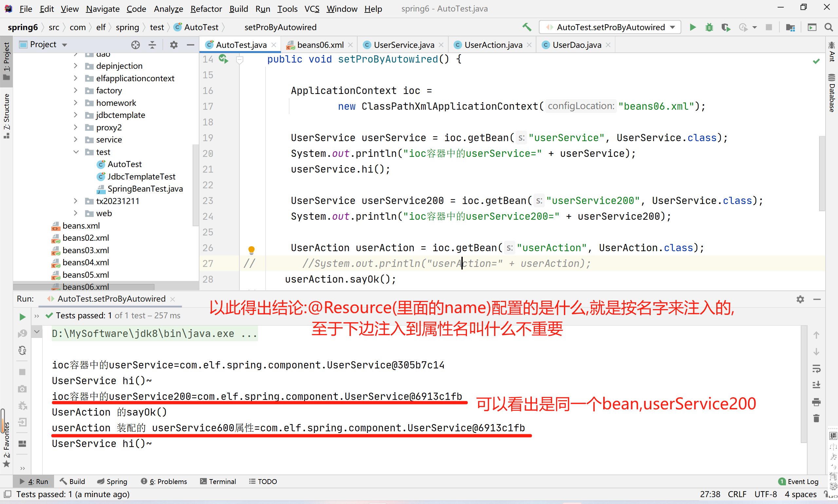Expand the tx20231211 folder

point(76,201)
